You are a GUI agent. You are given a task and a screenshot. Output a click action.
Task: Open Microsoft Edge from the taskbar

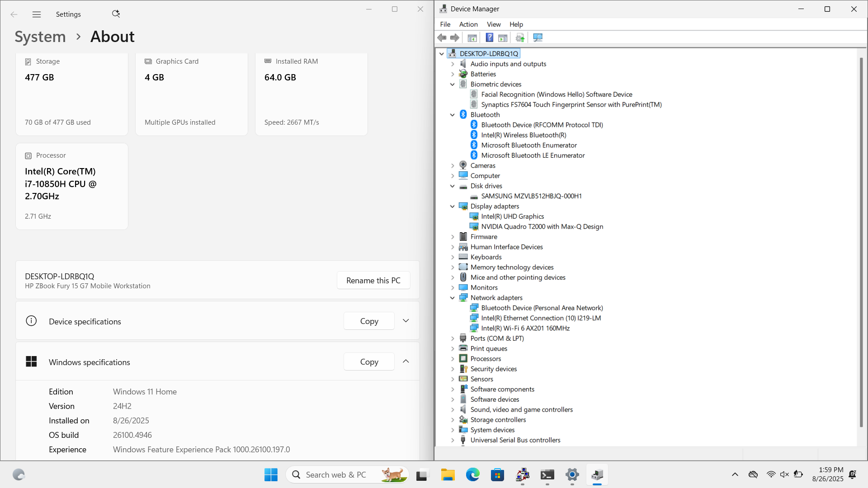(x=472, y=474)
